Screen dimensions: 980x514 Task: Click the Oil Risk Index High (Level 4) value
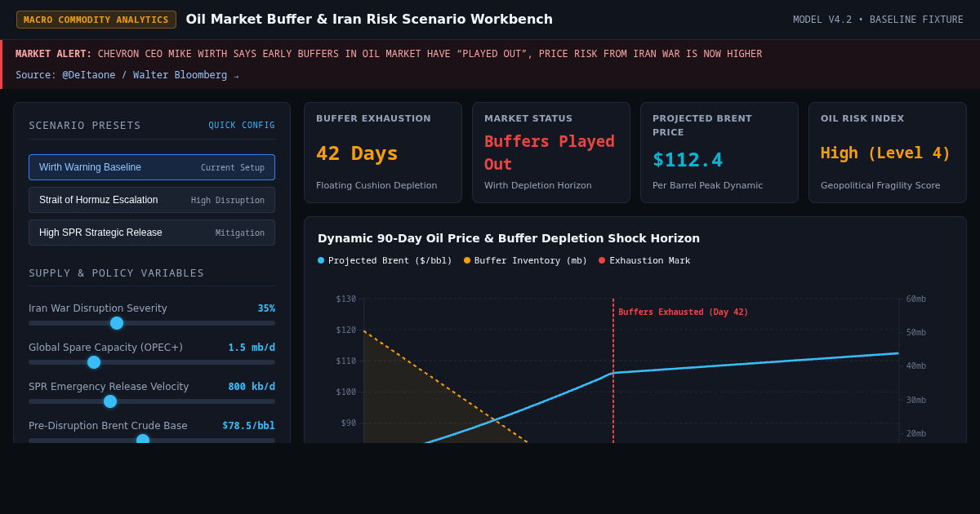[x=885, y=153]
